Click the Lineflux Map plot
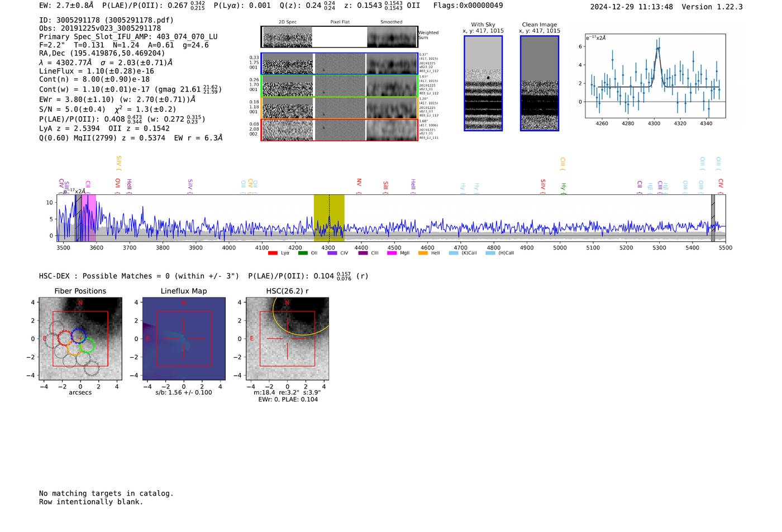The image size is (782, 532). tap(184, 339)
